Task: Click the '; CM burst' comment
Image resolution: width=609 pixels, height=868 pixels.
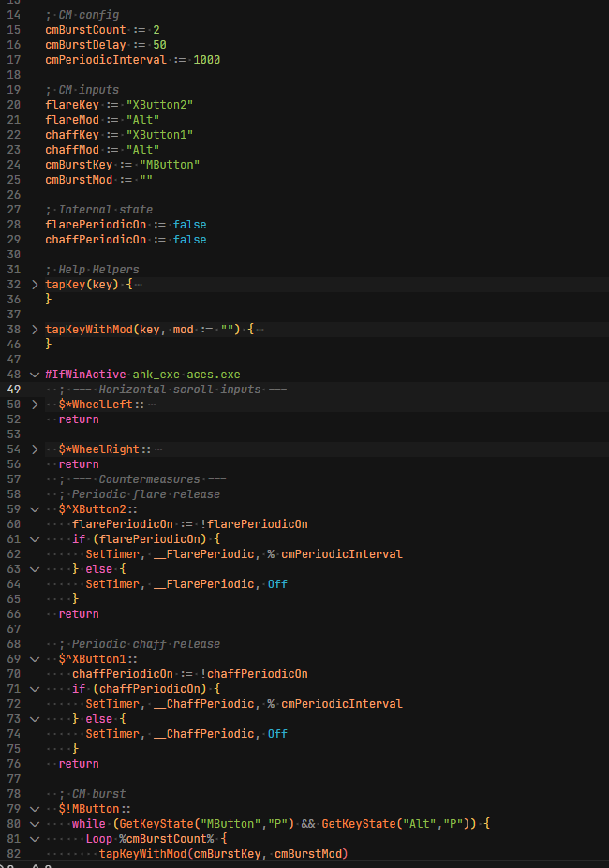Action: pyautogui.click(x=92, y=794)
